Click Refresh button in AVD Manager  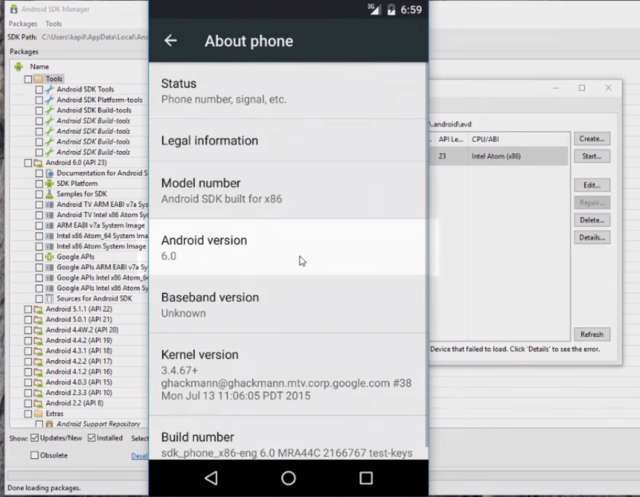(x=592, y=334)
